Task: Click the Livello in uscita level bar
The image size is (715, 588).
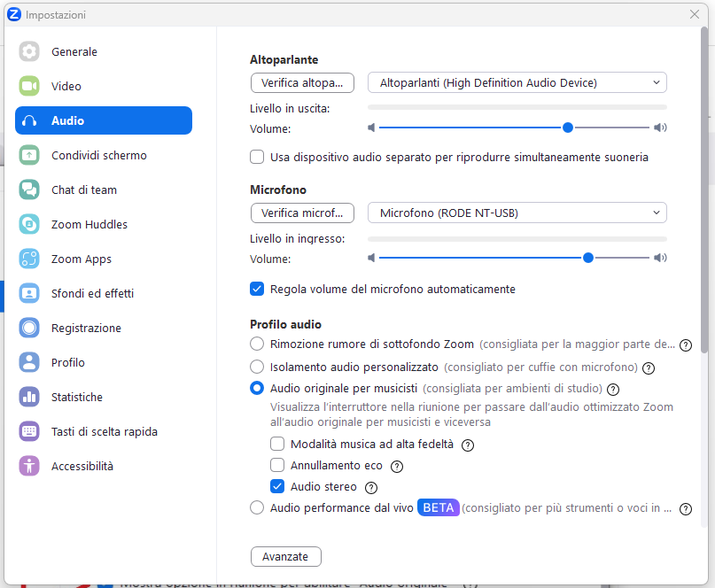Action: point(517,107)
